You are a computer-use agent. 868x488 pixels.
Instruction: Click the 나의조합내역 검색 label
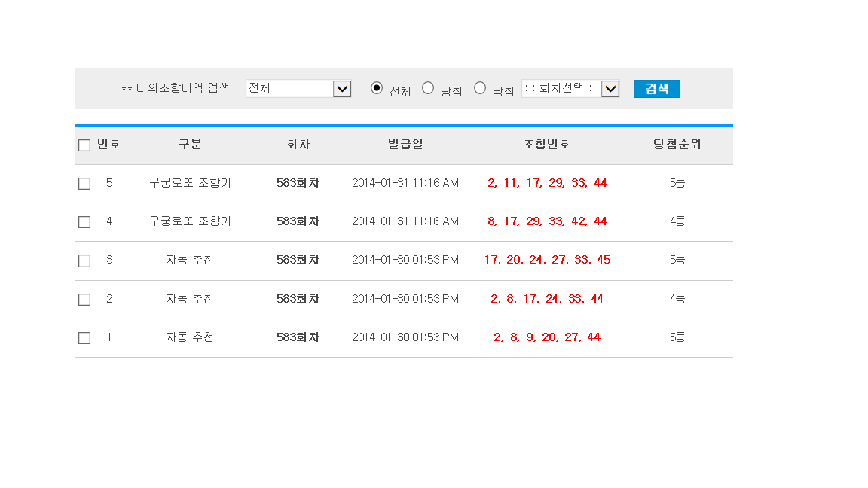point(182,88)
